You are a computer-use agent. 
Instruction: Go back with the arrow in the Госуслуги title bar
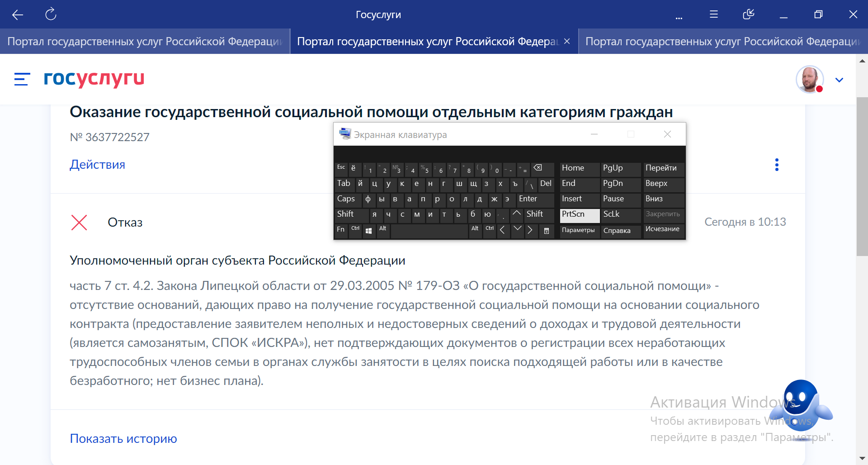point(18,14)
